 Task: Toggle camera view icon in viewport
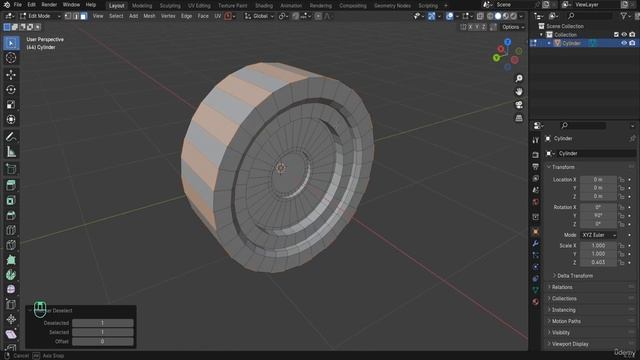click(519, 105)
